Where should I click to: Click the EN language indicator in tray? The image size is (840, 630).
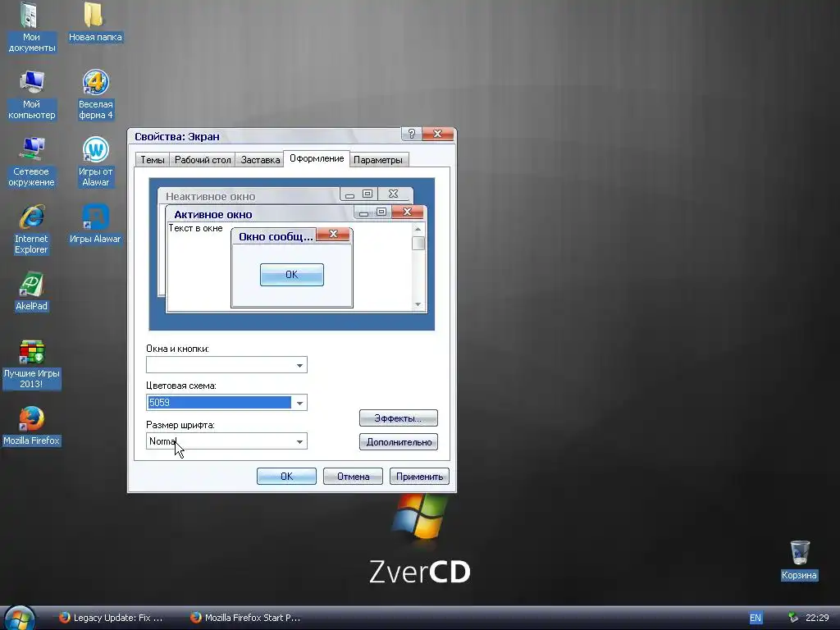[755, 618]
